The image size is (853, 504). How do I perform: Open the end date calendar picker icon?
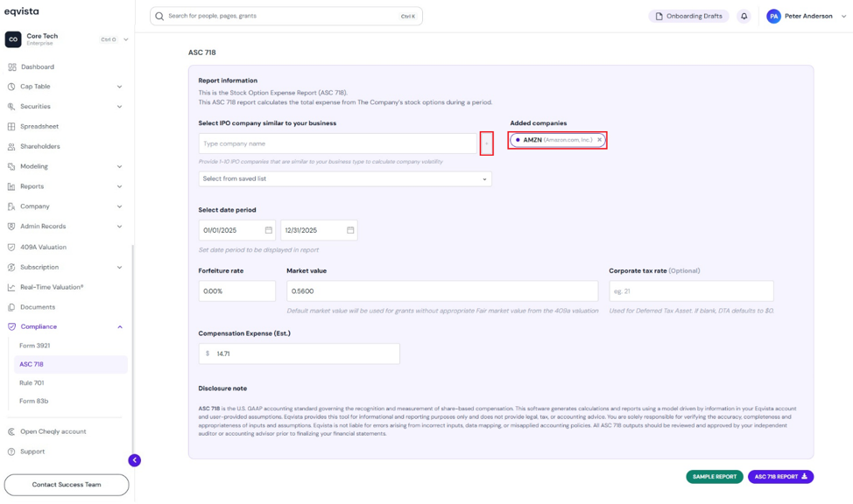350,230
